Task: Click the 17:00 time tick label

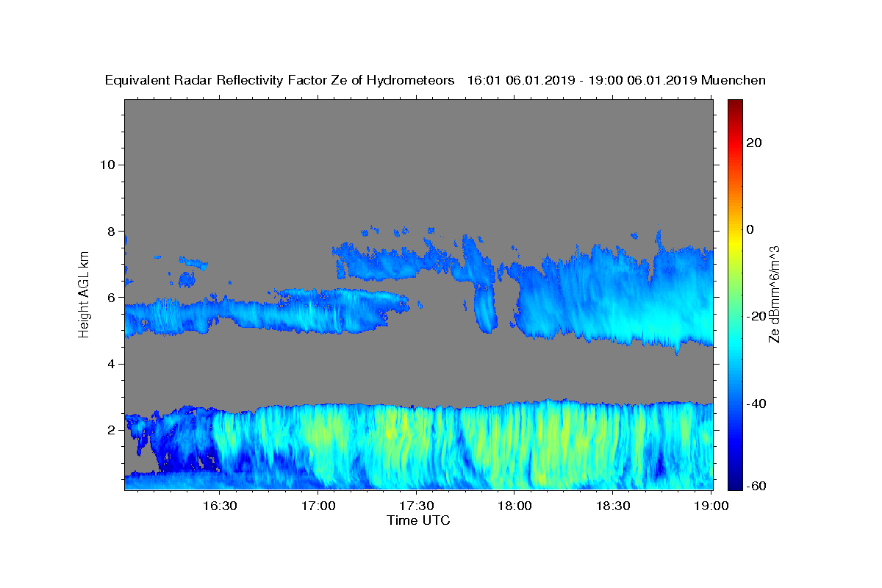Action: tap(318, 506)
